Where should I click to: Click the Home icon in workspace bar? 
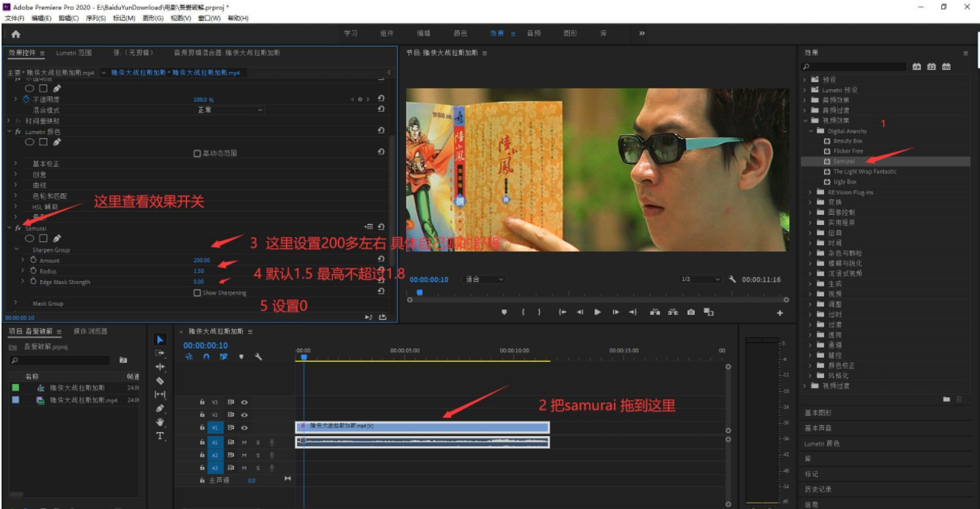click(16, 34)
